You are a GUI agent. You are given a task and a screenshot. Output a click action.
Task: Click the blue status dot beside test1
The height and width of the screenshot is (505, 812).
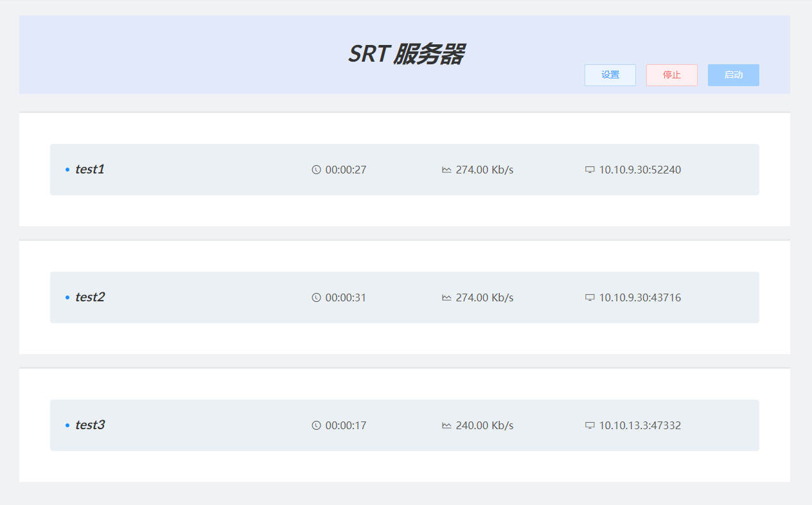click(67, 170)
